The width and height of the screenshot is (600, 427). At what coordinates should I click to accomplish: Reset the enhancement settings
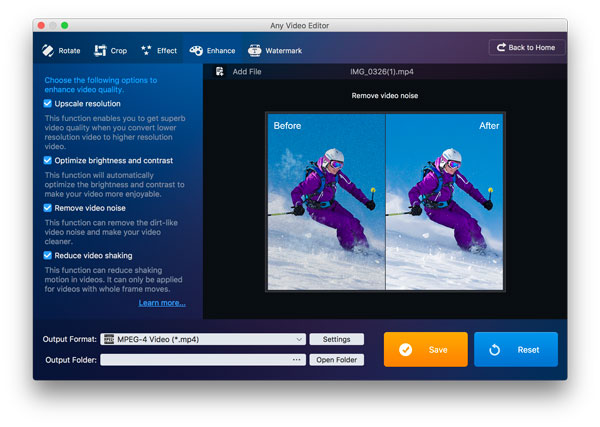516,350
